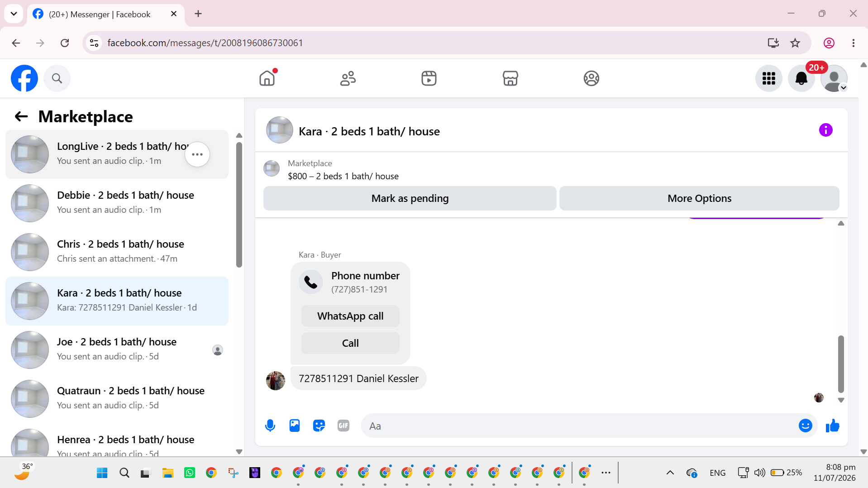Open the emoji picker smiley icon
Viewport: 868px width, 488px height.
click(x=805, y=426)
